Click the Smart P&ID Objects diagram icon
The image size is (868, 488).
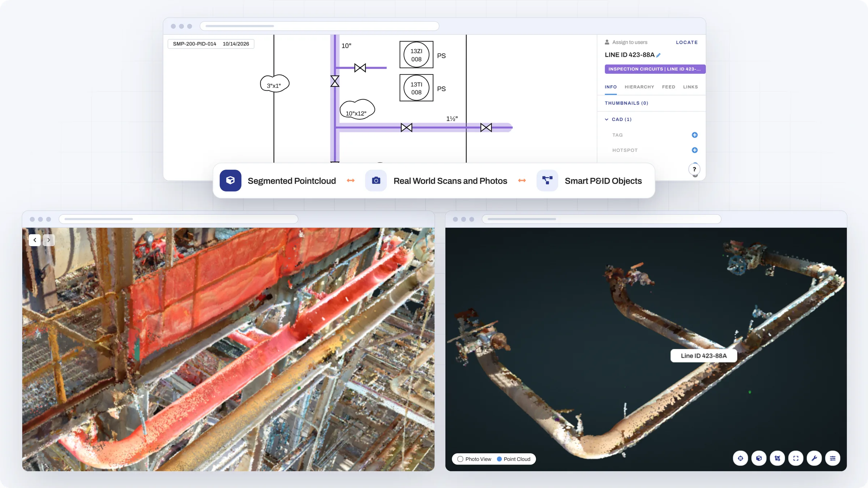coord(547,180)
